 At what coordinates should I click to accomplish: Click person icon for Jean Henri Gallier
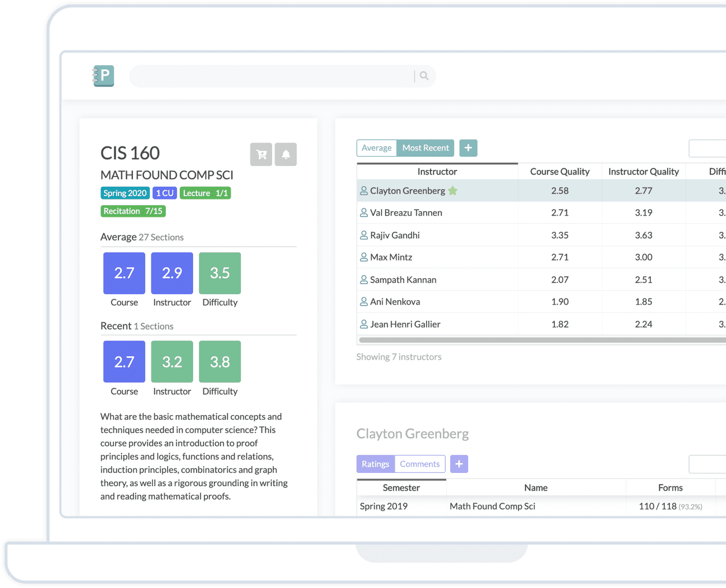click(x=364, y=324)
